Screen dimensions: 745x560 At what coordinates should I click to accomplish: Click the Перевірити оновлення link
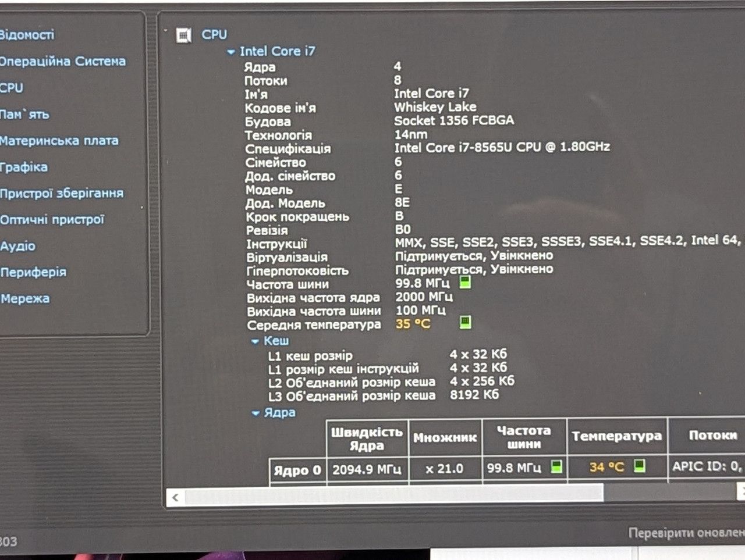pyautogui.click(x=687, y=533)
